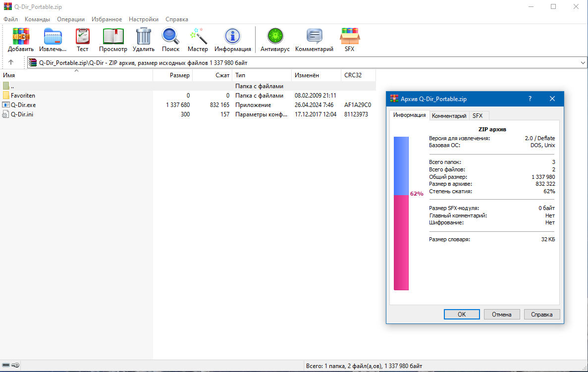
Task: Click the Q-Dir.ini packed size 157
Action: click(225, 114)
